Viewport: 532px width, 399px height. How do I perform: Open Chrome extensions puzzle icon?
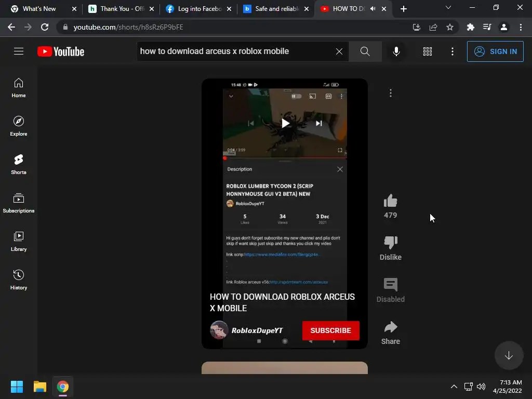click(x=470, y=27)
